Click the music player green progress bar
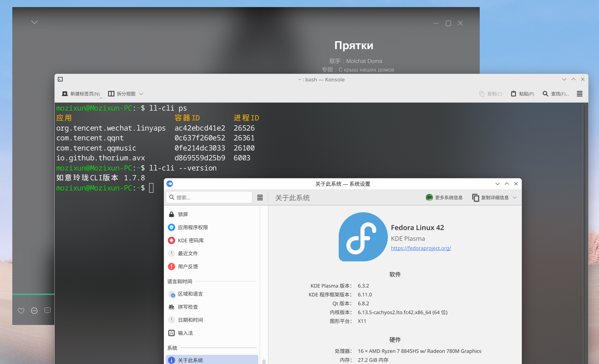Image resolution: width=599 pixels, height=364 pixels. tap(33, 294)
